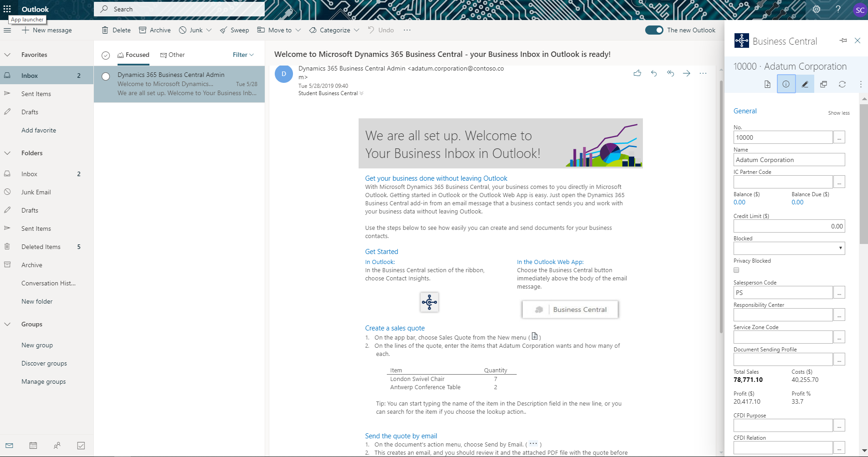Open the SC account avatar
The width and height of the screenshot is (868, 457).
(x=860, y=10)
